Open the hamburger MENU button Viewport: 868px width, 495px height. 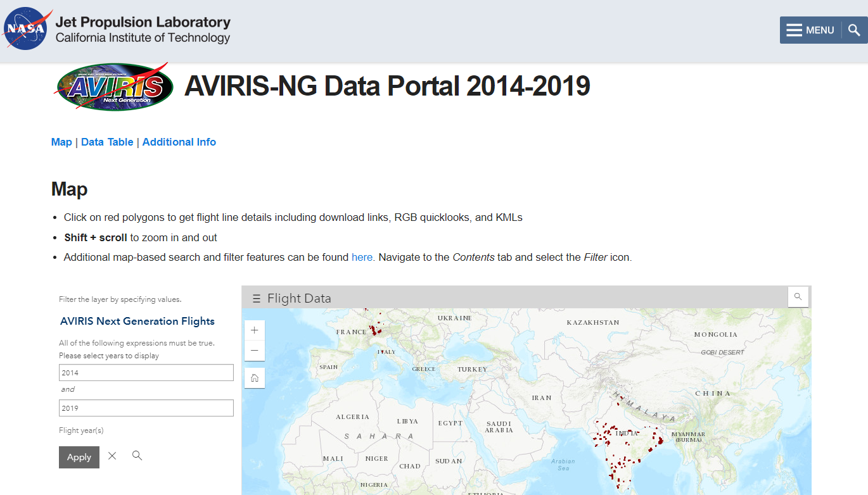810,30
